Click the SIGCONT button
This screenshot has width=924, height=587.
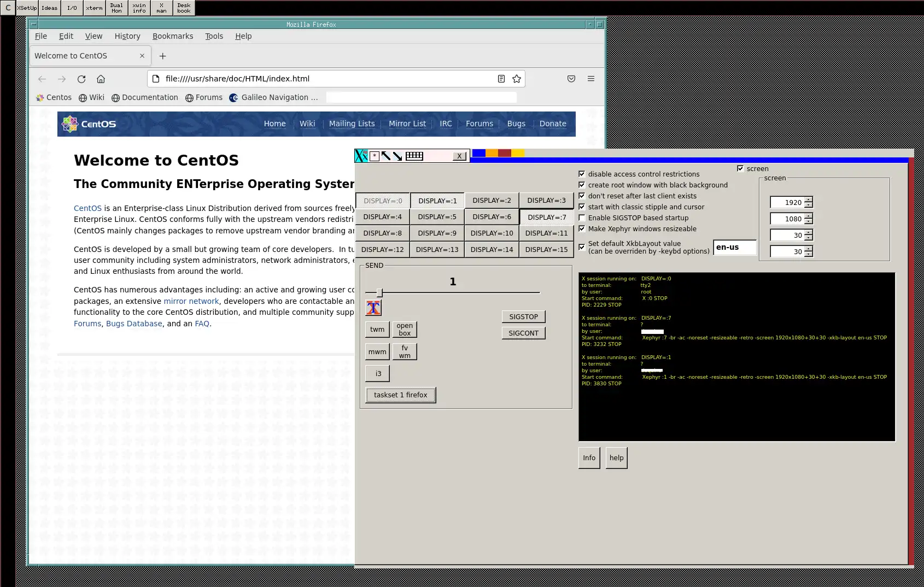[523, 333]
